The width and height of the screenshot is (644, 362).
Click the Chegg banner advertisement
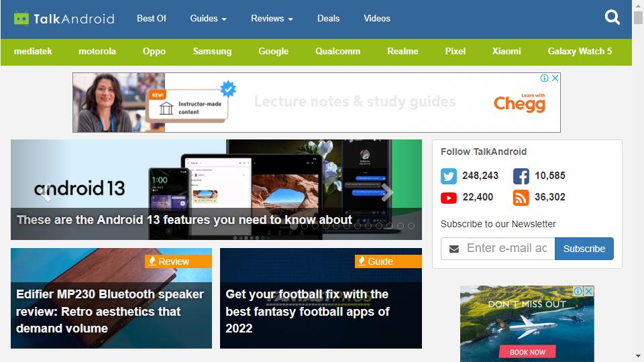pos(316,103)
